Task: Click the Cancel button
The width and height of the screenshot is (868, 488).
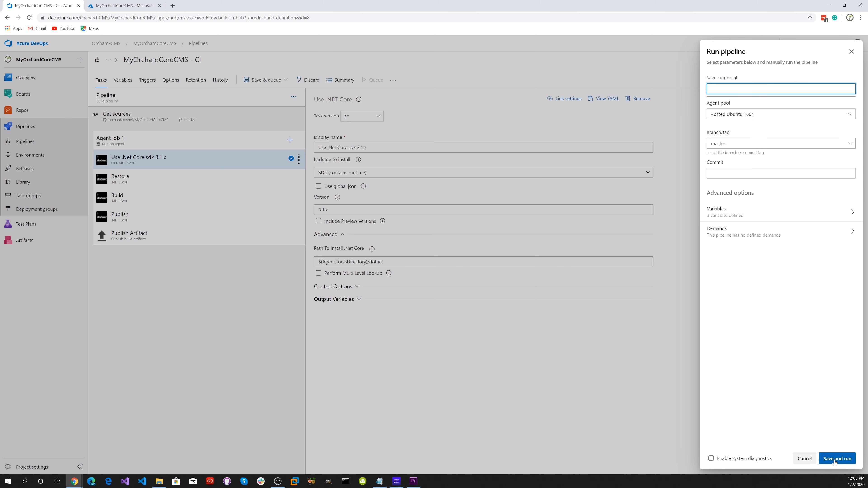Action: tap(804, 458)
